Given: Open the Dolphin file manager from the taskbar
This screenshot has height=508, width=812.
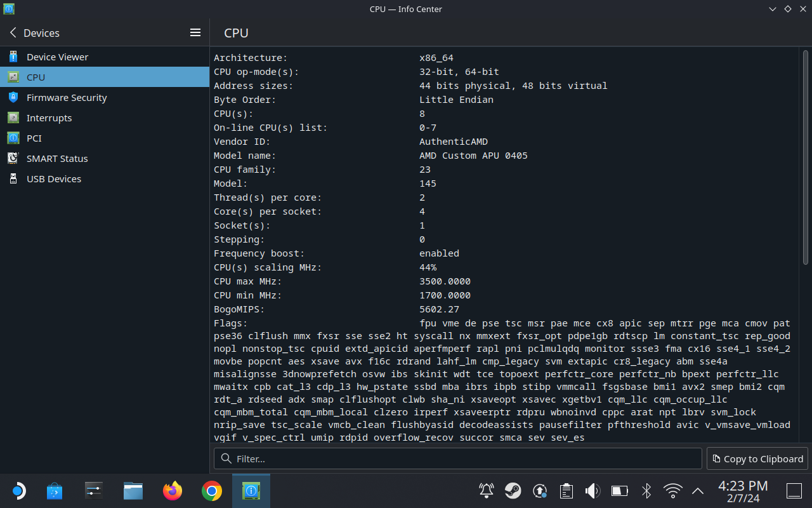Looking at the screenshot, I should (x=133, y=491).
